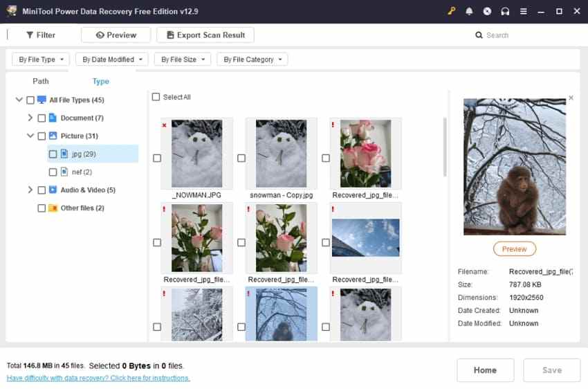Click the Filter button
The width and height of the screenshot is (588, 389).
[x=41, y=35]
